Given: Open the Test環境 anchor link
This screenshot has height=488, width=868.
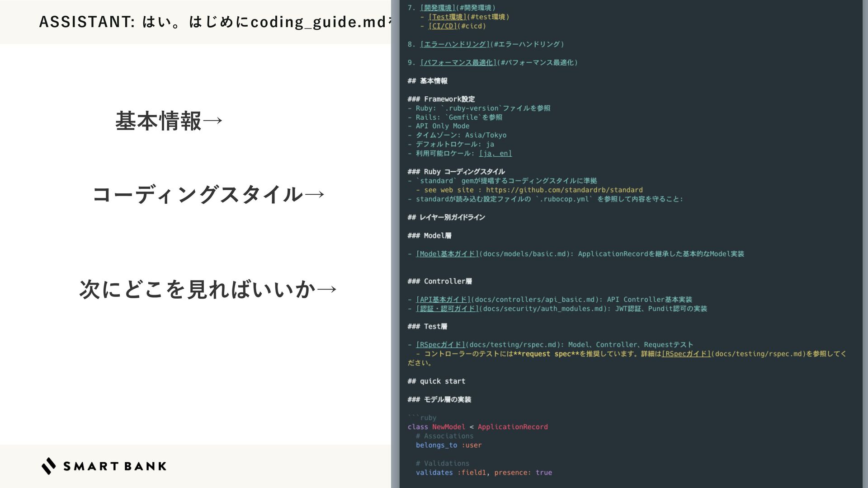Looking at the screenshot, I should 447,17.
